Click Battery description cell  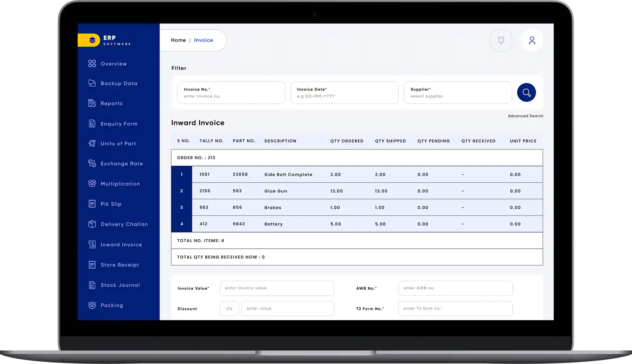(274, 224)
